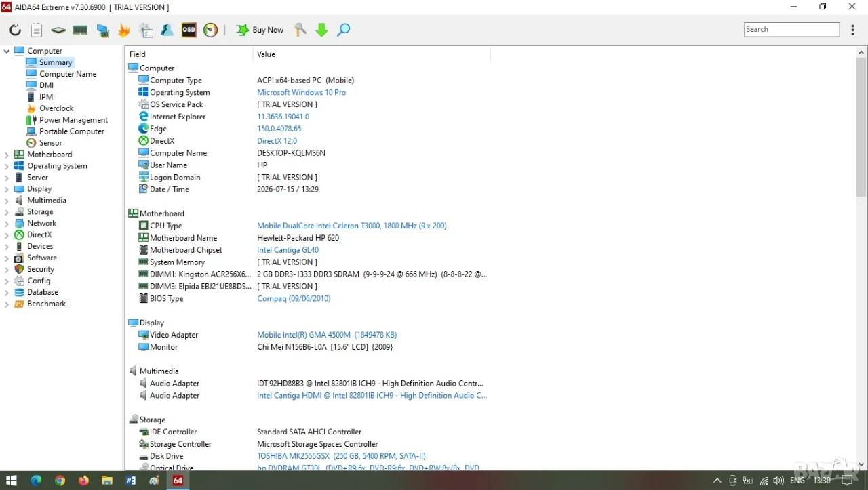
Task: Click the key license toolbar icon
Action: (300, 30)
